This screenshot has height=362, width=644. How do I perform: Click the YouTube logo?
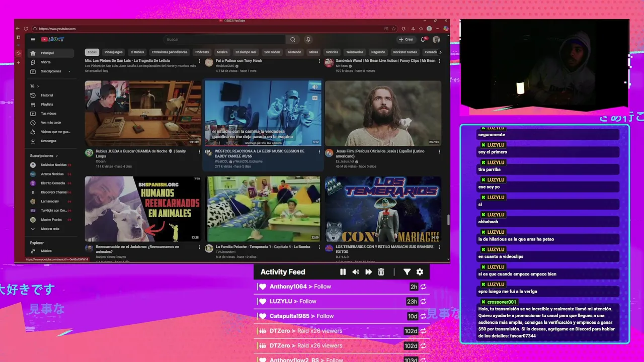52,39
